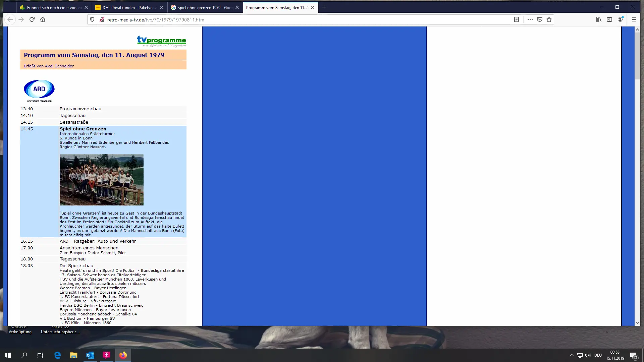The image size is (644, 362).
Task: Go forward to the next page
Action: [x=21, y=19]
